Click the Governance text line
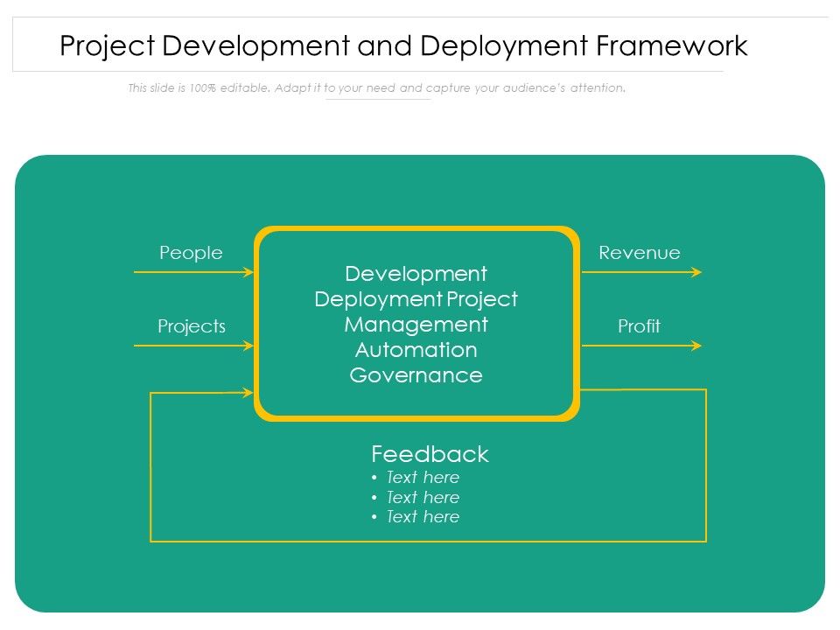Viewport: 840px width, 630px height. pyautogui.click(x=416, y=375)
